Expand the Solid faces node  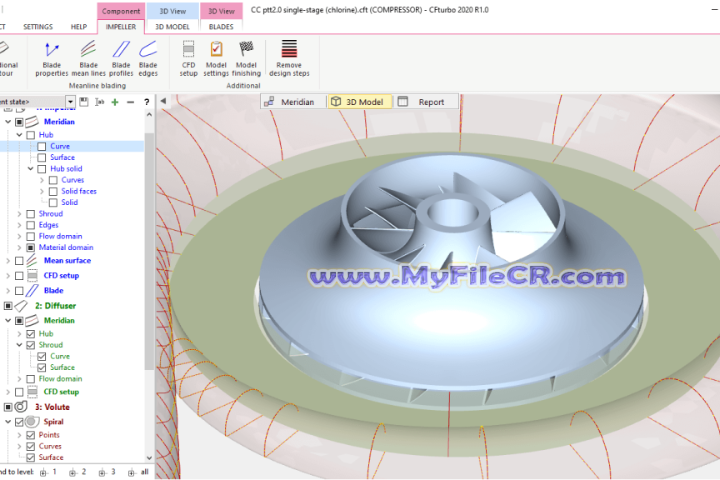tap(42, 191)
